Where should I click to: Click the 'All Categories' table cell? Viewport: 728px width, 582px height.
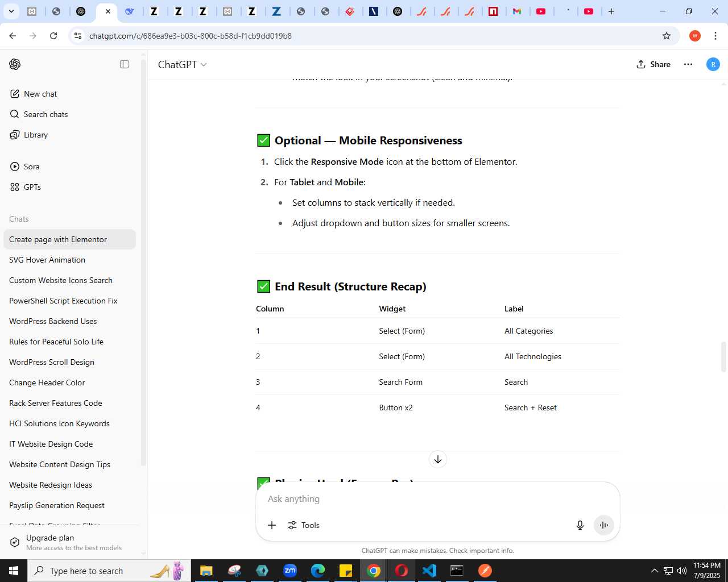[528, 331]
